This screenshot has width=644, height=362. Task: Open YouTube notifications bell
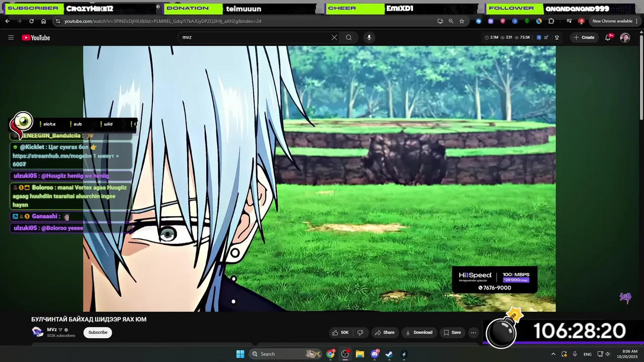[608, 37]
